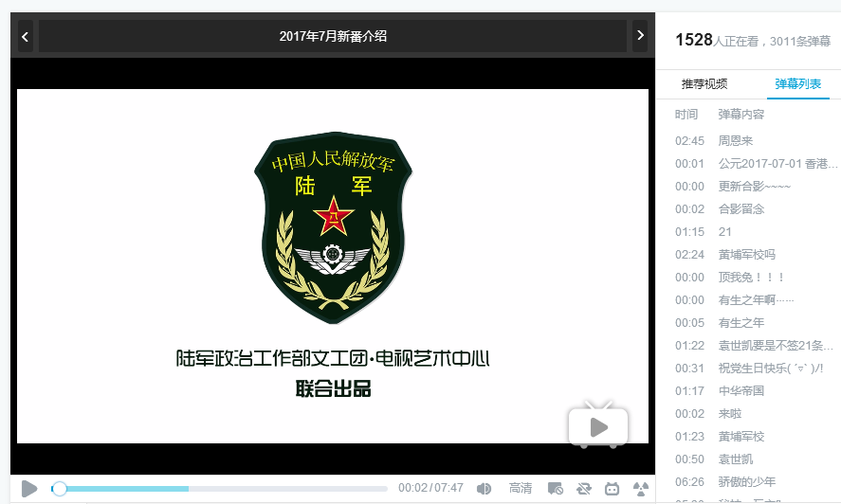Sort by 弹幕内容 column header
The height and width of the screenshot is (504, 841).
741,115
